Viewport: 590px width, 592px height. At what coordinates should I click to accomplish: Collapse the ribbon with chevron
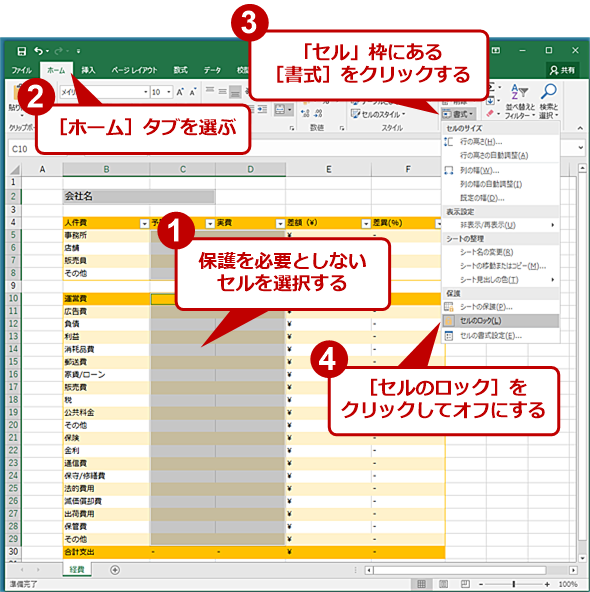pos(580,128)
